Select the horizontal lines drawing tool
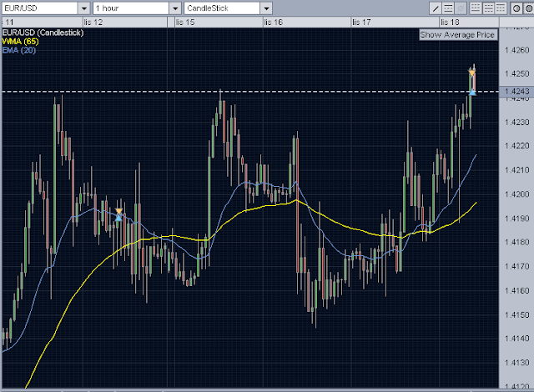This screenshot has width=534, height=392. click(448, 8)
